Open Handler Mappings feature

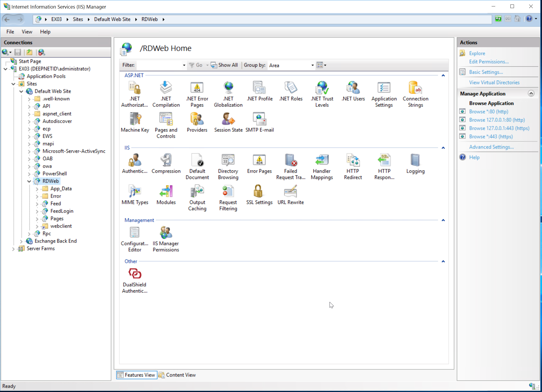pyautogui.click(x=322, y=166)
